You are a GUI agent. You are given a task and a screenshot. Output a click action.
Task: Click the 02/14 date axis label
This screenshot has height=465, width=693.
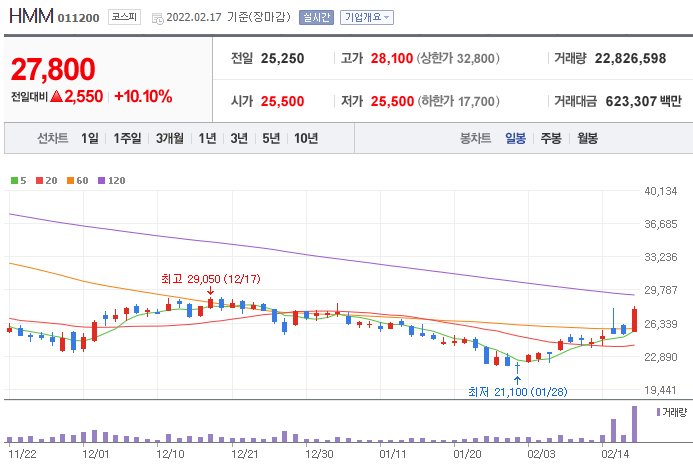point(615,454)
